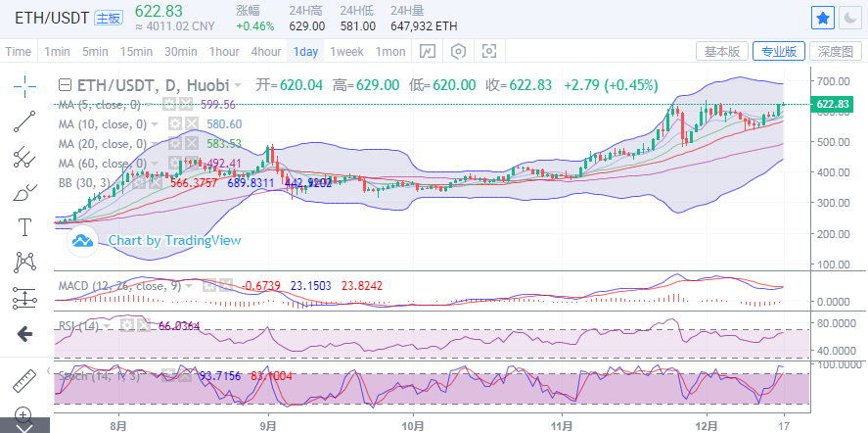Screen dimensions: 868x433
Task: Switch to the 4hour timeframe
Action: pos(266,51)
